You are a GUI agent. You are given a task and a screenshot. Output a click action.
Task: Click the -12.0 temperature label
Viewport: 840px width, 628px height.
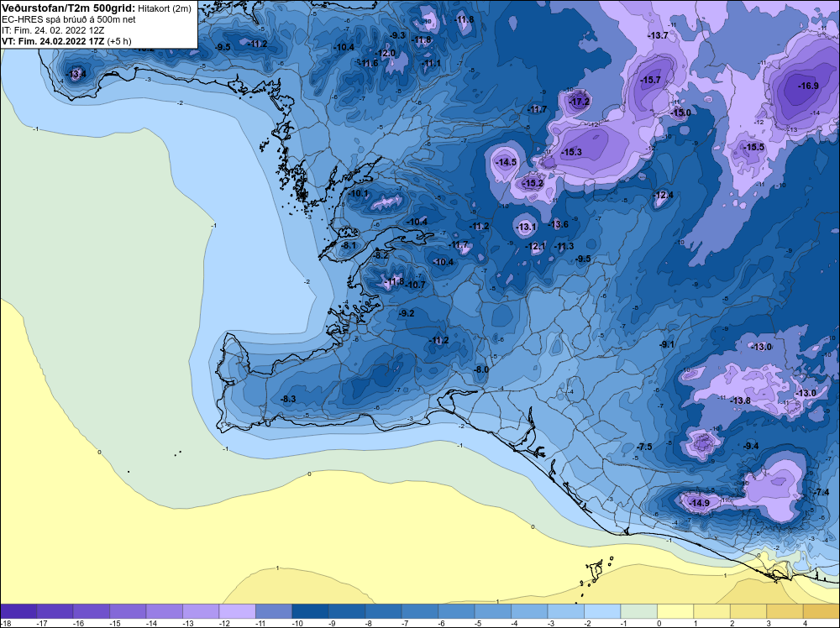coord(386,53)
